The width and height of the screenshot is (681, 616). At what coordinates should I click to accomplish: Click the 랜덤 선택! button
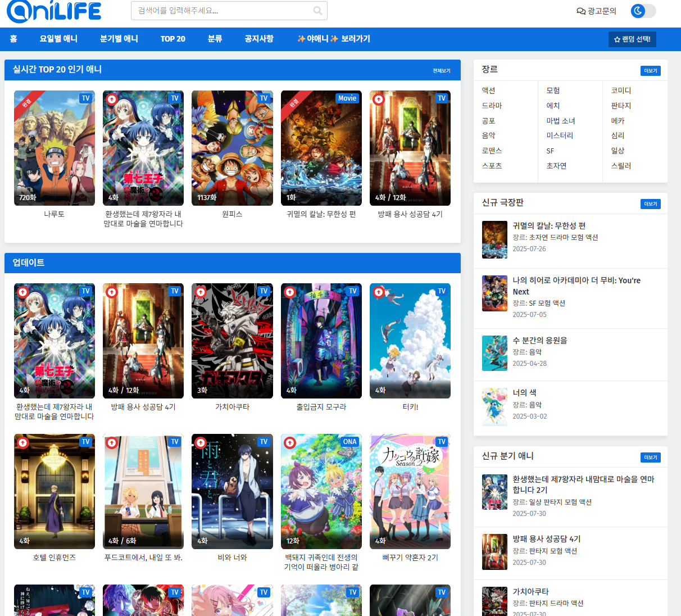pyautogui.click(x=632, y=39)
